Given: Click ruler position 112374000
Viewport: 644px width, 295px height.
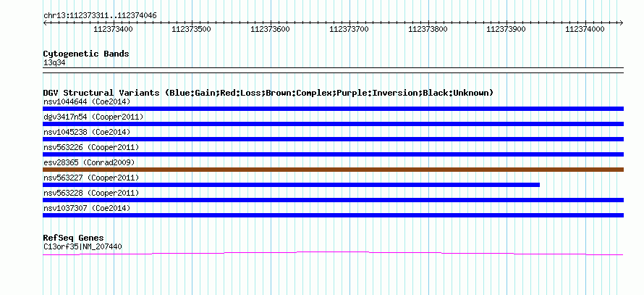Looking at the screenshot, I should (x=585, y=29).
